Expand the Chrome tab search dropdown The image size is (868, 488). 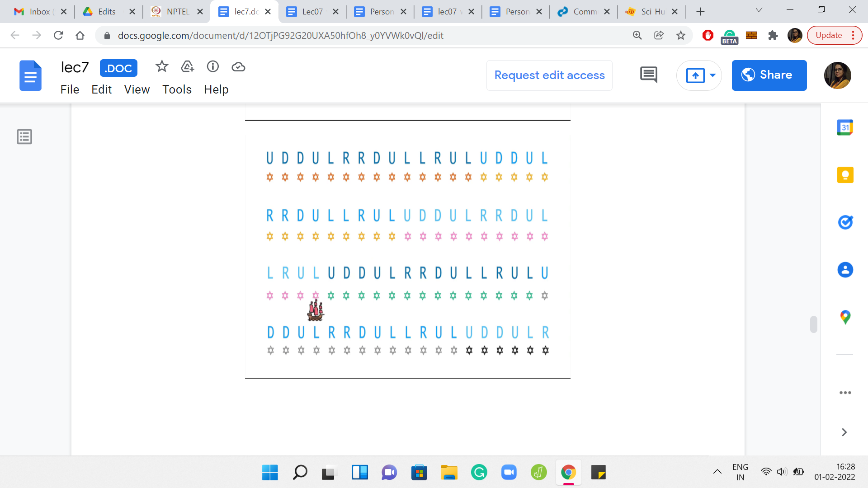759,10
